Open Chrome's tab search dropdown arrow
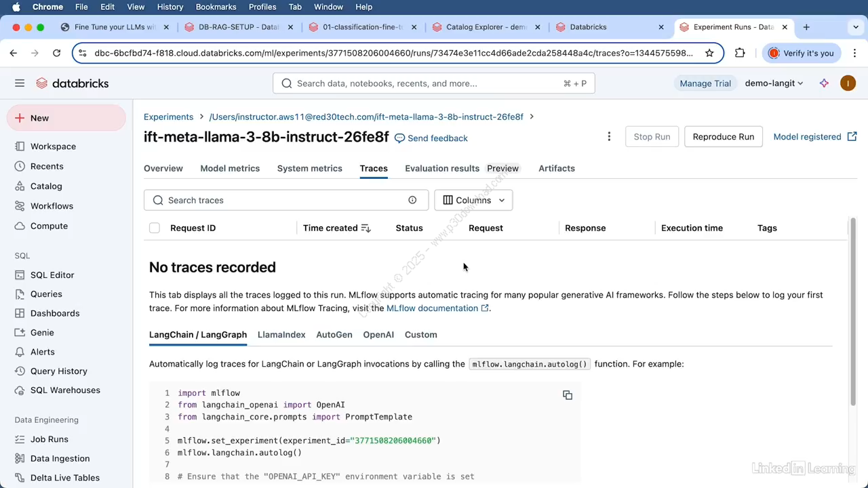868x488 pixels. (856, 27)
